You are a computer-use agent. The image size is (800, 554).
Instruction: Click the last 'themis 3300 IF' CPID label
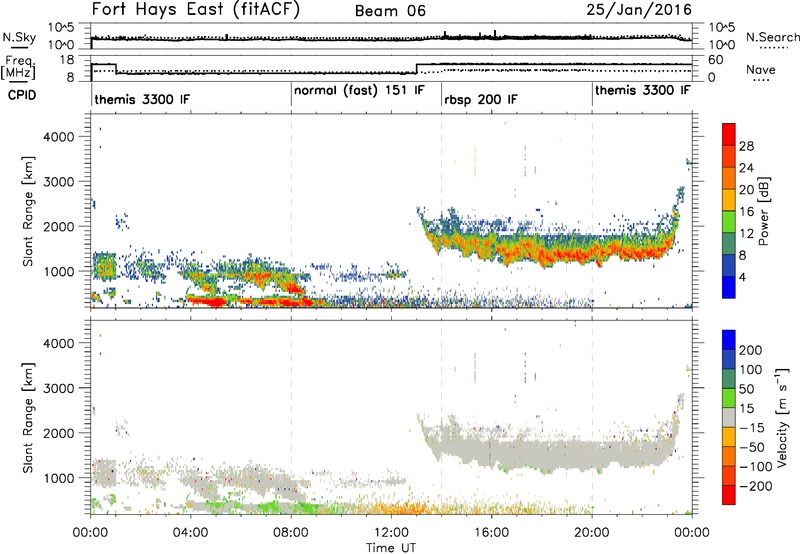coord(643,90)
